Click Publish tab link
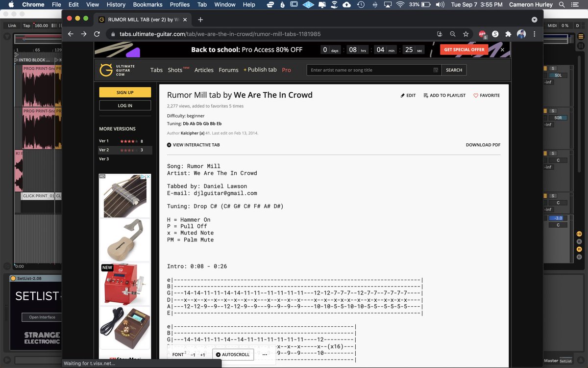This screenshot has width=588, height=368. point(260,70)
